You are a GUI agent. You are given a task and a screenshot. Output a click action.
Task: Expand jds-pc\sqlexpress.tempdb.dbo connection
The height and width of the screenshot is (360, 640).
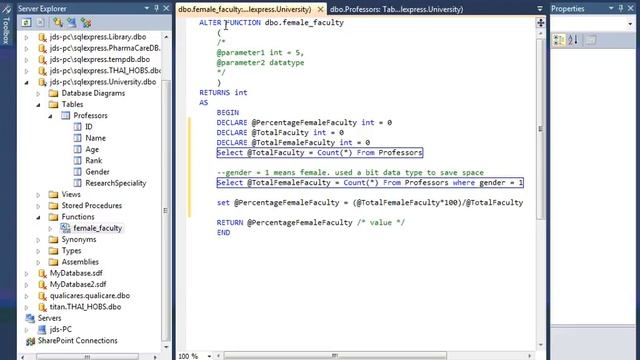pos(27,60)
